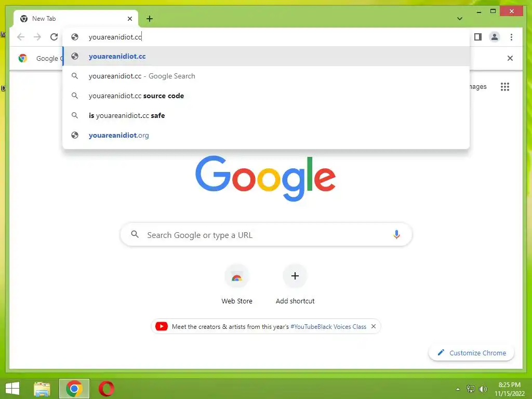Screen dimensions: 532x399
Task: Dismiss the YouTube promo message
Action: point(374,326)
